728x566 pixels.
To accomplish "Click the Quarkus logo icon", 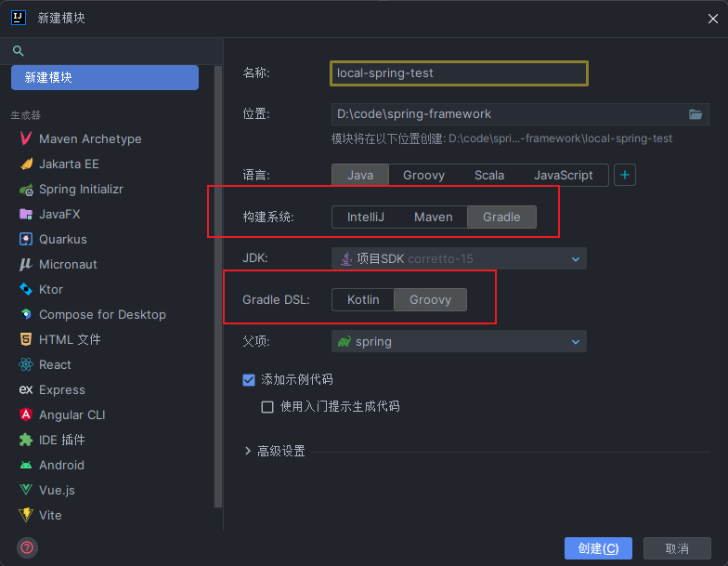I will click(26, 240).
